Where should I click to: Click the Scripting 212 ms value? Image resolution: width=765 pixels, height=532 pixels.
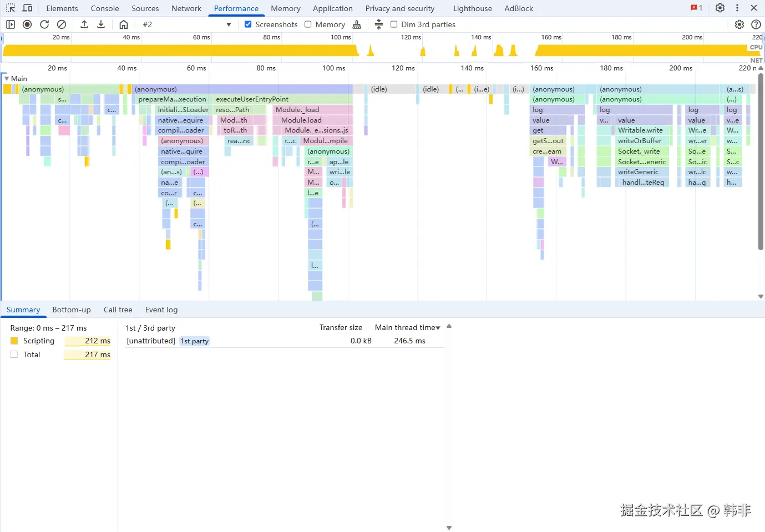tap(98, 341)
